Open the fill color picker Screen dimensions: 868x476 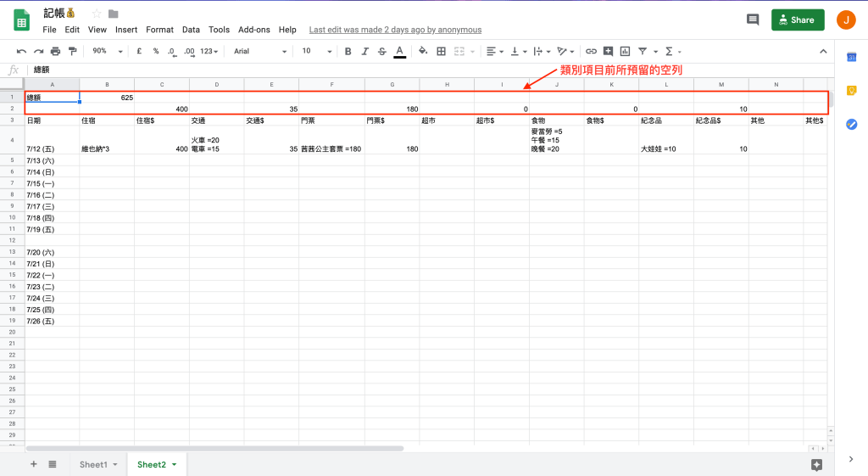[x=423, y=51]
